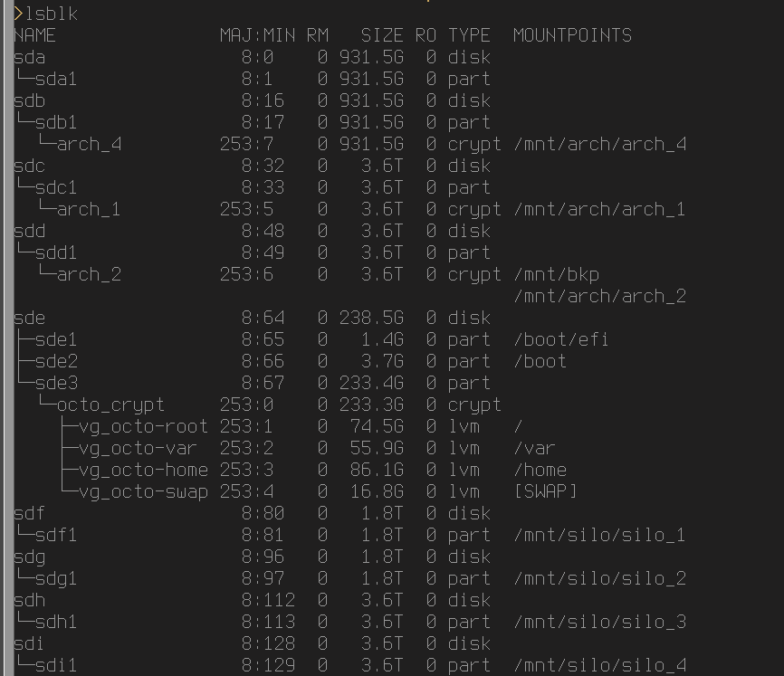Click the /mnt/arch/arch_2 mount path
Viewport: 784px width, 676px height.
[x=599, y=296]
